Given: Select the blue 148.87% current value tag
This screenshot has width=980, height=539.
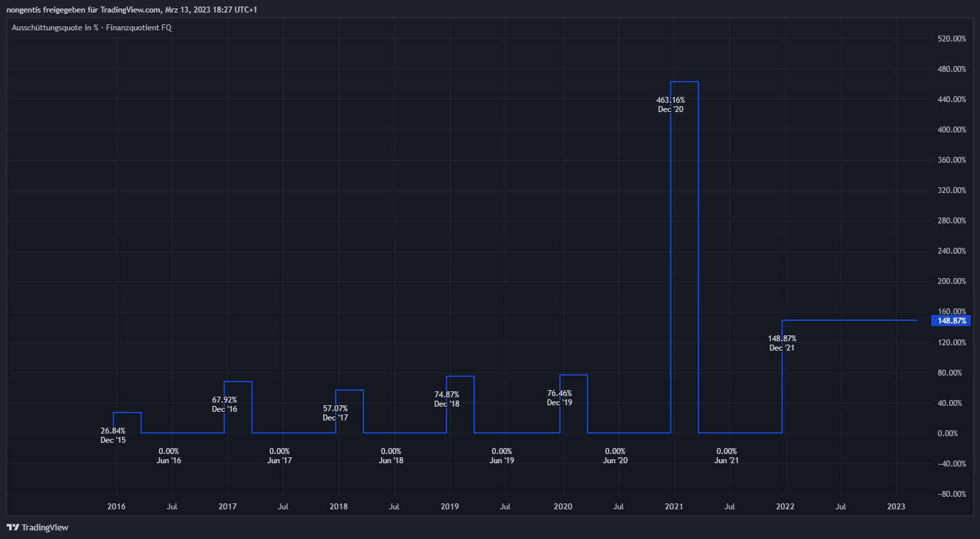Looking at the screenshot, I should tap(951, 321).
